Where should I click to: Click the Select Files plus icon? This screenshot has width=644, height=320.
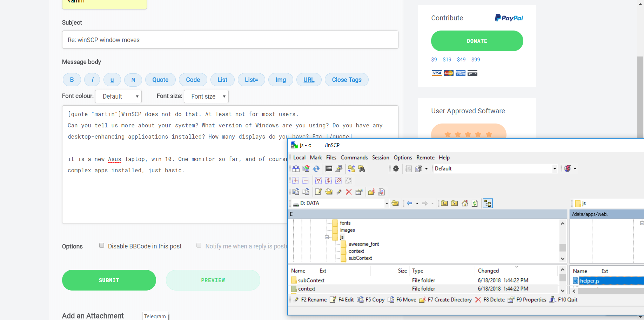point(296,180)
